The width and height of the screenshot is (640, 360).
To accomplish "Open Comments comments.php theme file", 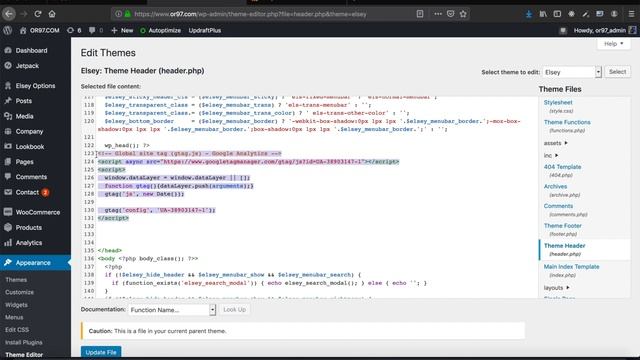I will pos(558,206).
